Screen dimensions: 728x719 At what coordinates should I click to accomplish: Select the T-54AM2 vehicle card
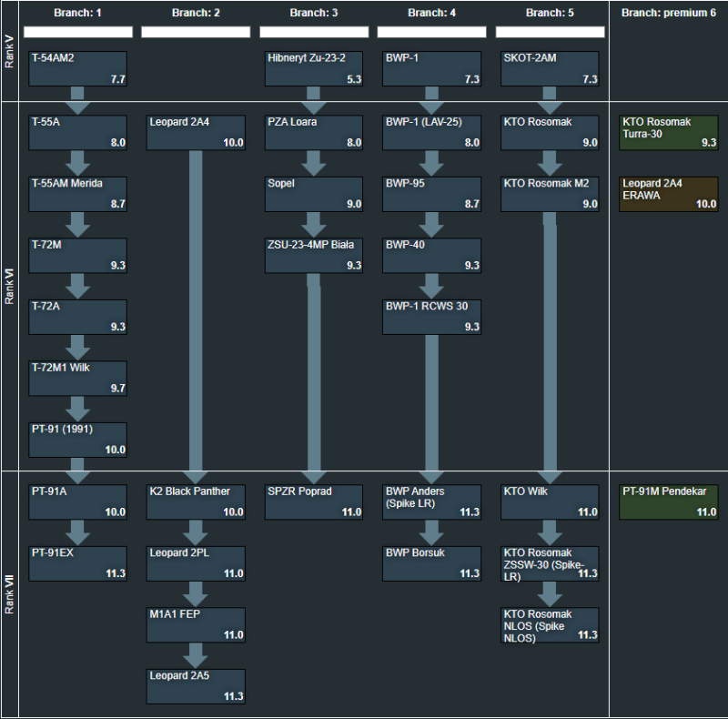pos(77,68)
